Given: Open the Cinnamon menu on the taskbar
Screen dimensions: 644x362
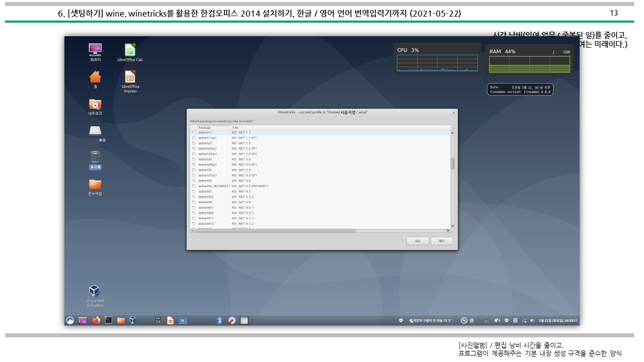Looking at the screenshot, I should pos(70,320).
